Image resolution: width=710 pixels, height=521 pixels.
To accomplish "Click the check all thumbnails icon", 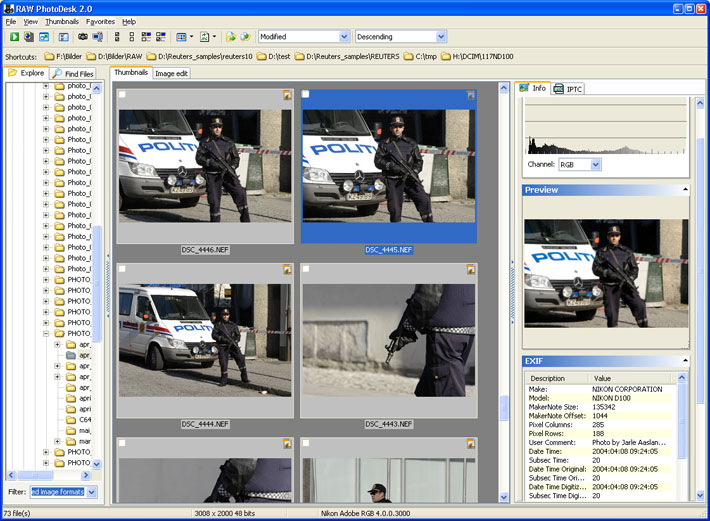I will tap(117, 37).
